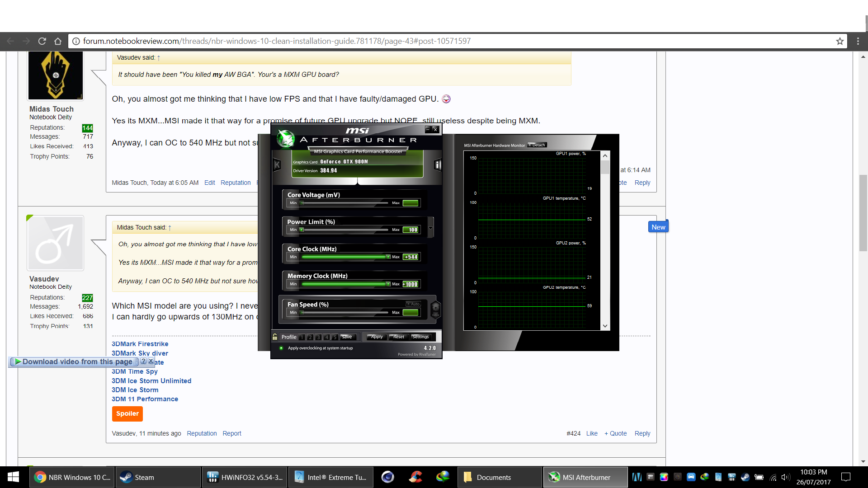Click the battery status tray icon
Screen dimensions: 868x488
(759, 477)
